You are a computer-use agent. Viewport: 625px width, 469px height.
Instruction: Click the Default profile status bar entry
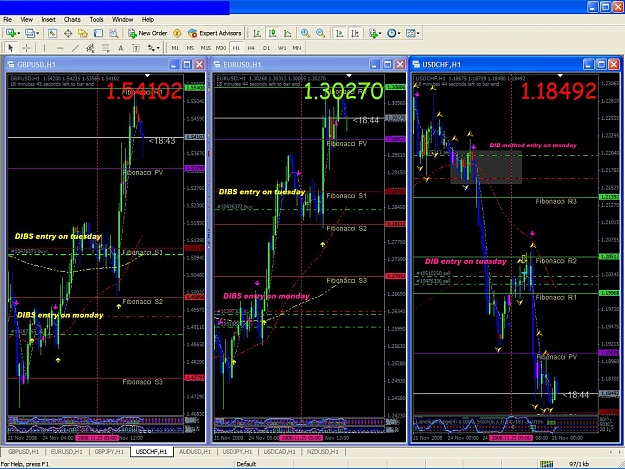coord(246,464)
